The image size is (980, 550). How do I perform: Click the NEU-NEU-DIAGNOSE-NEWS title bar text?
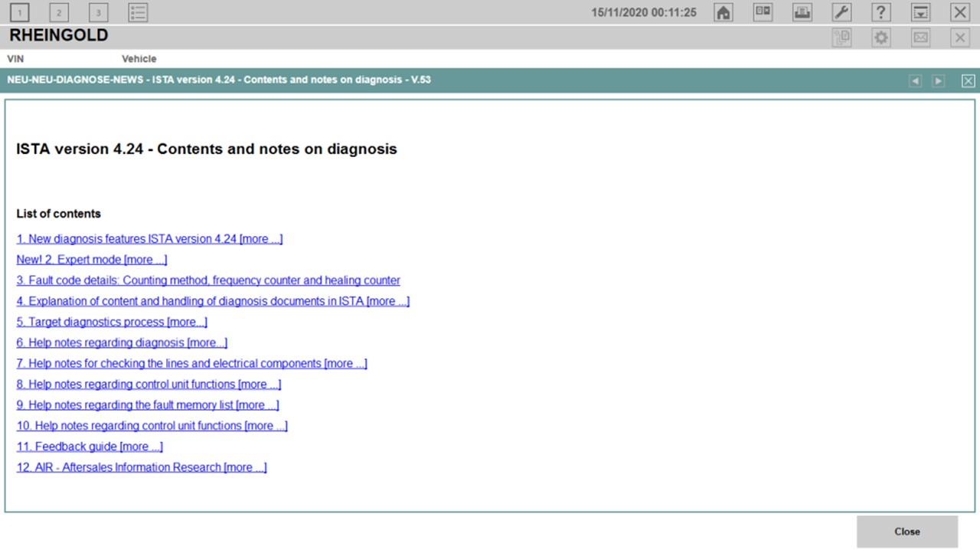click(219, 80)
